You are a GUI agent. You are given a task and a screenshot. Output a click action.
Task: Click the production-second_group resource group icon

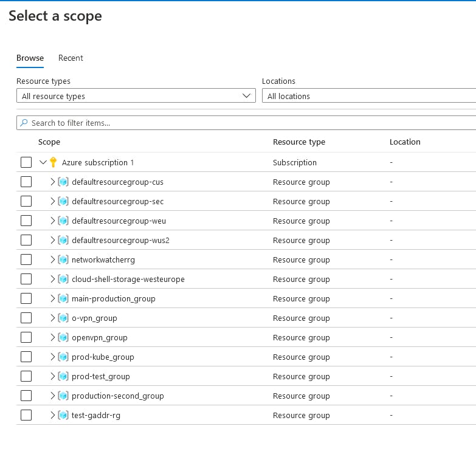(x=63, y=396)
